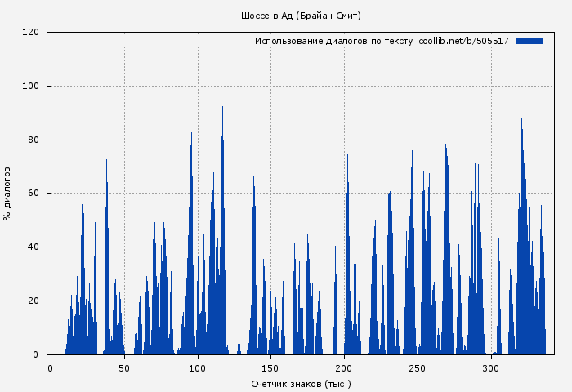The height and width of the screenshot is (392, 572).
Task: Click the 0 tick label on the horizontal axis
Action: (51, 367)
